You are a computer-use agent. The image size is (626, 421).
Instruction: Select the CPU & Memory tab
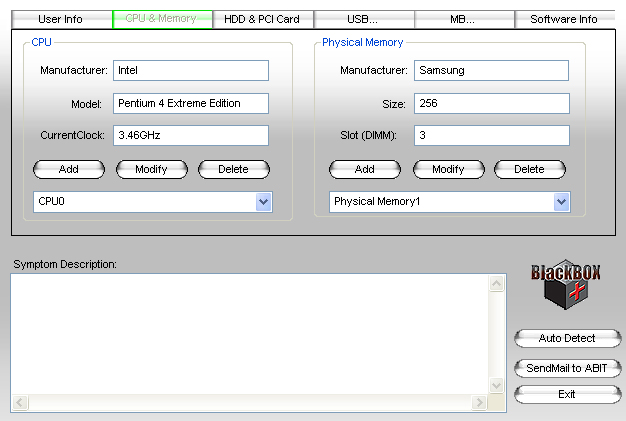coord(162,19)
